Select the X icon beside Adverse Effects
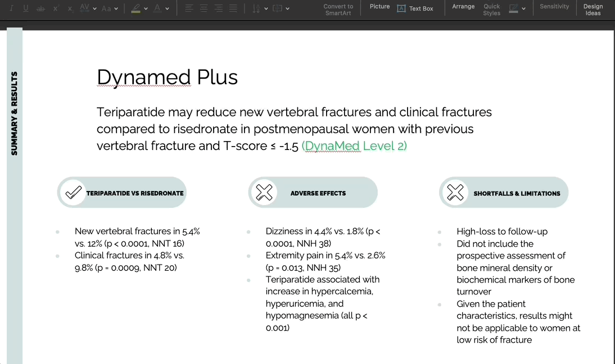Screen dimensions: 615x364 pos(264,192)
